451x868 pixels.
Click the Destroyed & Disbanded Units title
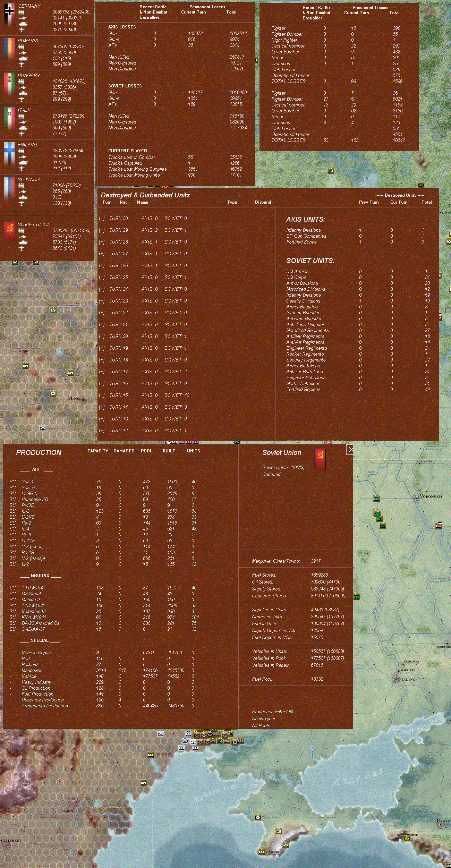pyautogui.click(x=145, y=195)
